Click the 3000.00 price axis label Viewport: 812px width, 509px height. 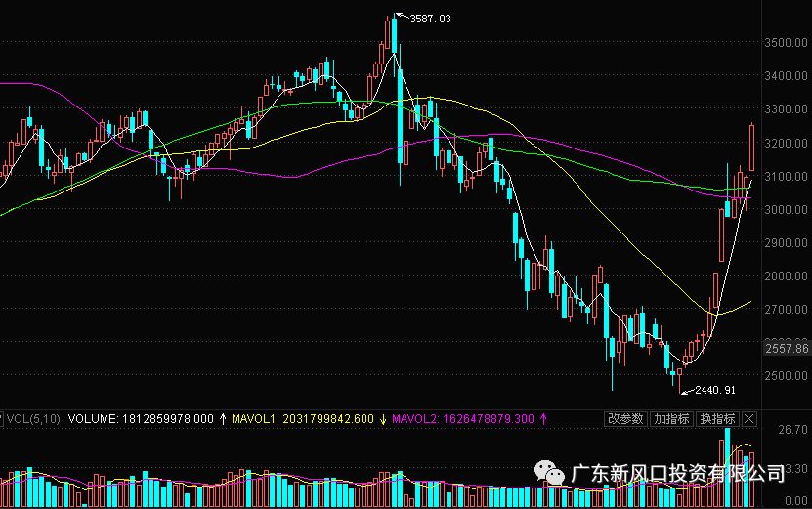pyautogui.click(x=787, y=210)
